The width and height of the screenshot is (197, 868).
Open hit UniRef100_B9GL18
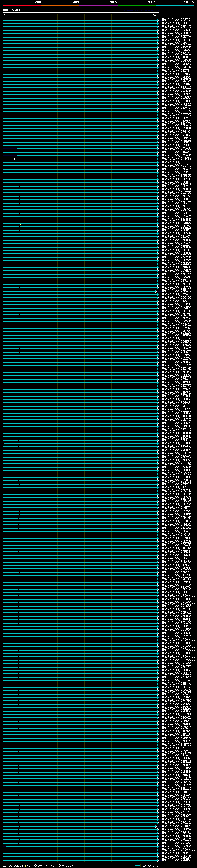177,23
